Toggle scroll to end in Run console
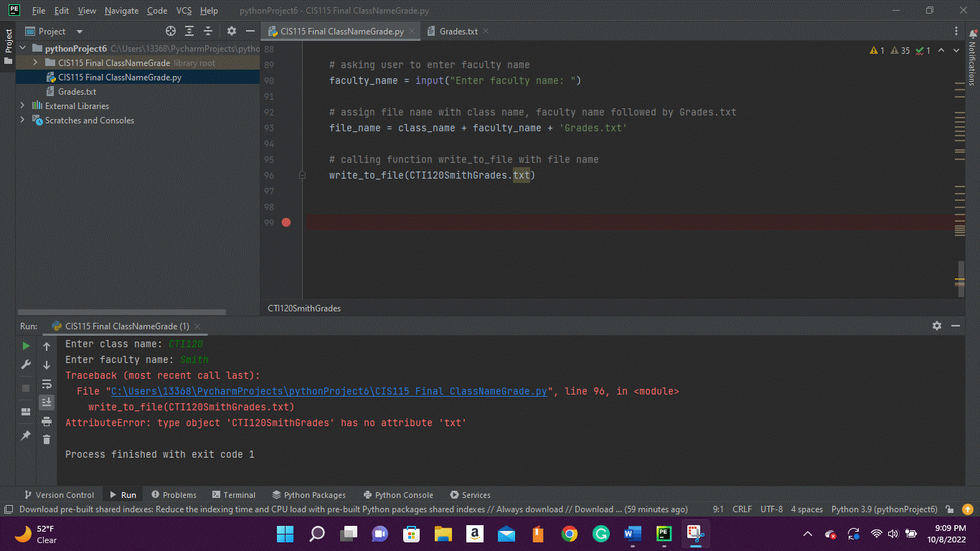 [x=47, y=402]
